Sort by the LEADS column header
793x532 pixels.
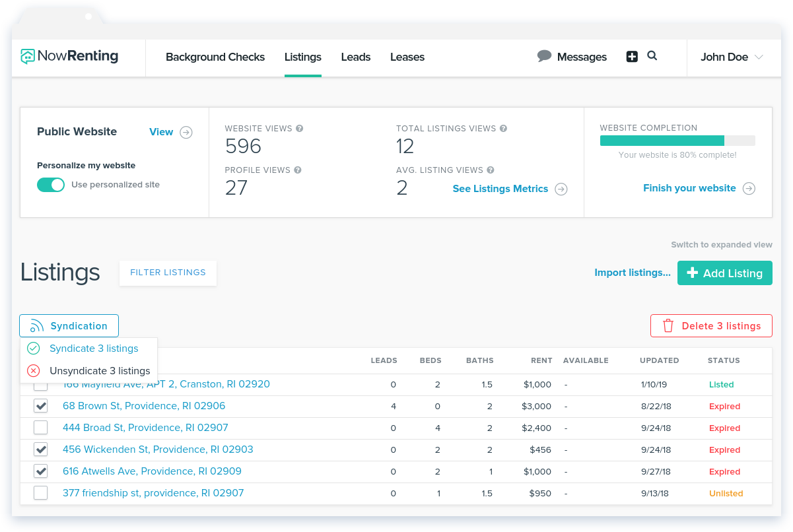pos(384,361)
